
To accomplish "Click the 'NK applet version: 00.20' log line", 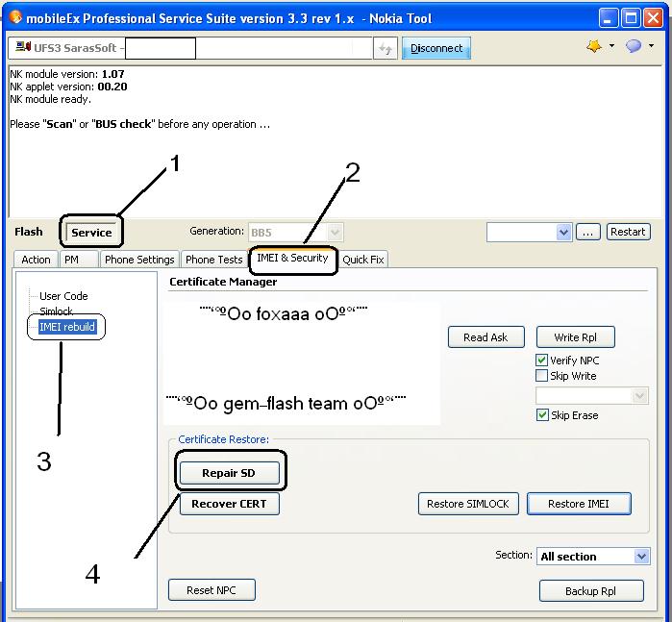I will click(x=68, y=87).
